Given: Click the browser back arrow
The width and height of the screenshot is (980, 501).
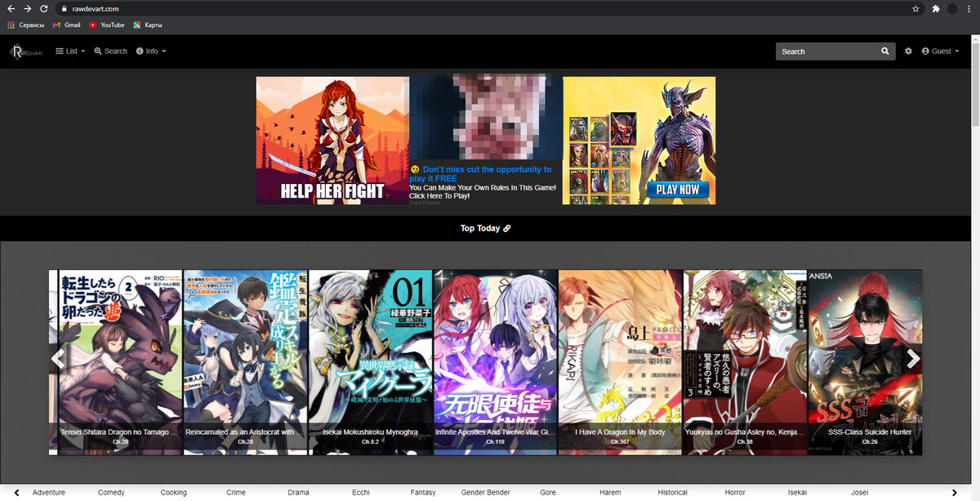Looking at the screenshot, I should [x=11, y=8].
